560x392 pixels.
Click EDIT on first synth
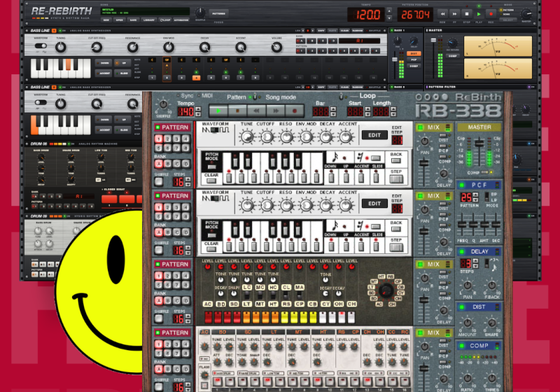click(374, 135)
